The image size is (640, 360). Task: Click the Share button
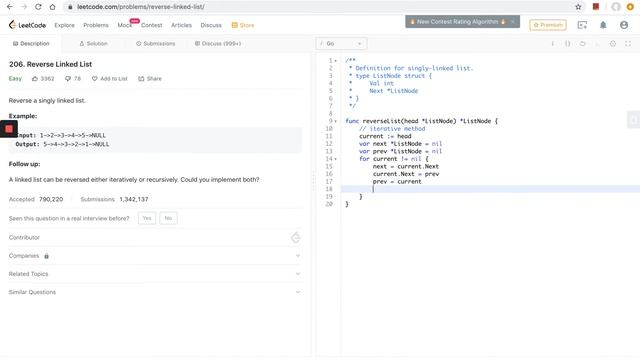tap(150, 78)
